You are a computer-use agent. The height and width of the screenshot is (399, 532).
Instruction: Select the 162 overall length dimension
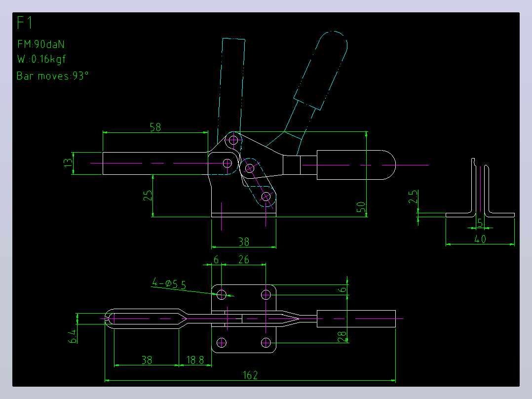coord(250,375)
